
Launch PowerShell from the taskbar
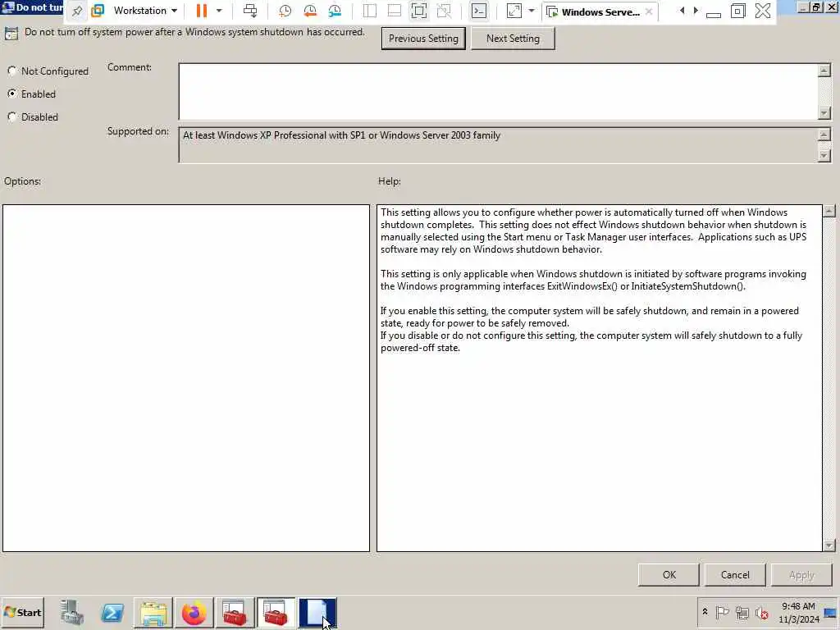click(112, 613)
